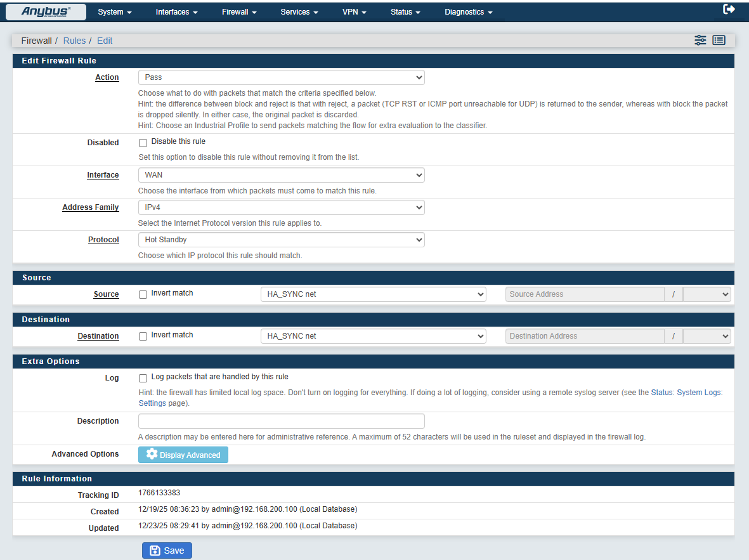749x560 pixels.
Task: Click Display Advanced button
Action: [x=183, y=455]
